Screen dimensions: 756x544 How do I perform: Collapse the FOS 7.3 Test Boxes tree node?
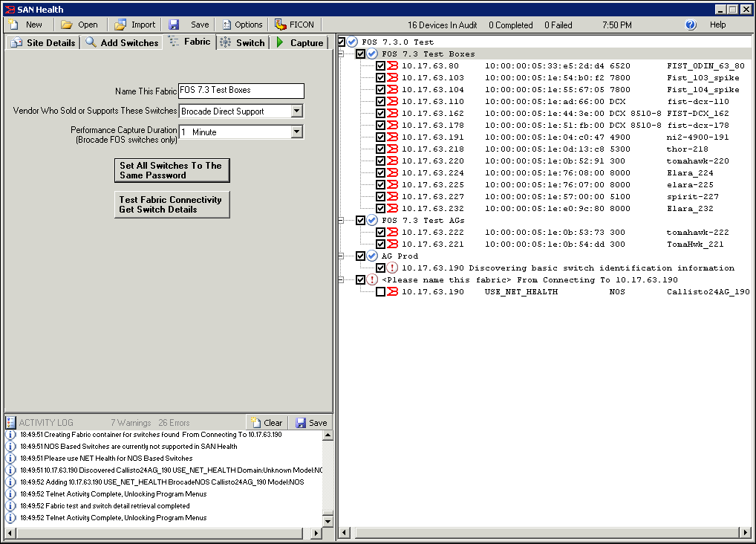tap(342, 54)
